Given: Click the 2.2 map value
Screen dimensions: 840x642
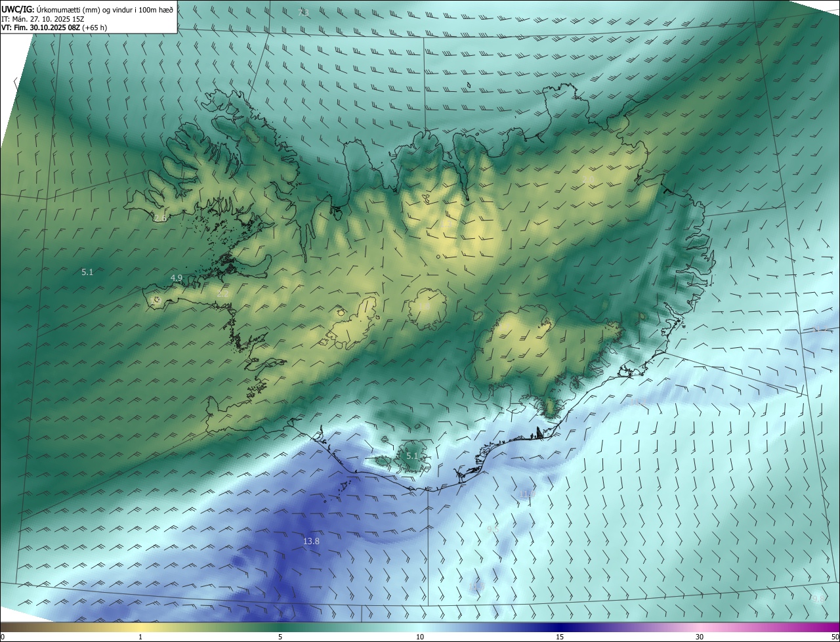Looking at the screenshot, I should [222, 294].
